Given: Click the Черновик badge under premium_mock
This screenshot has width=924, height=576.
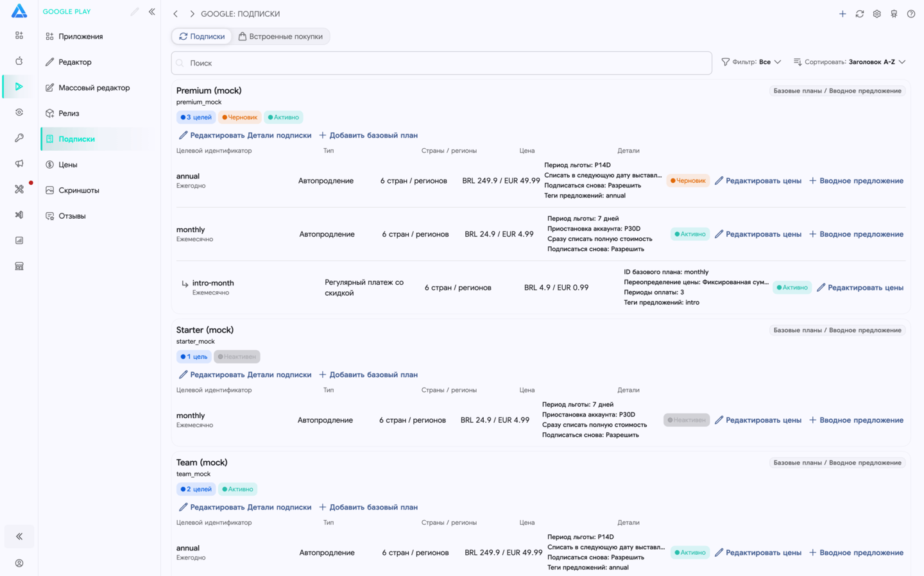Looking at the screenshot, I should point(239,117).
